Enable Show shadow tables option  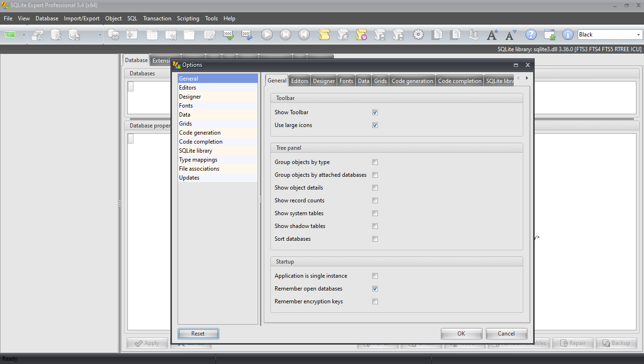coord(375,226)
